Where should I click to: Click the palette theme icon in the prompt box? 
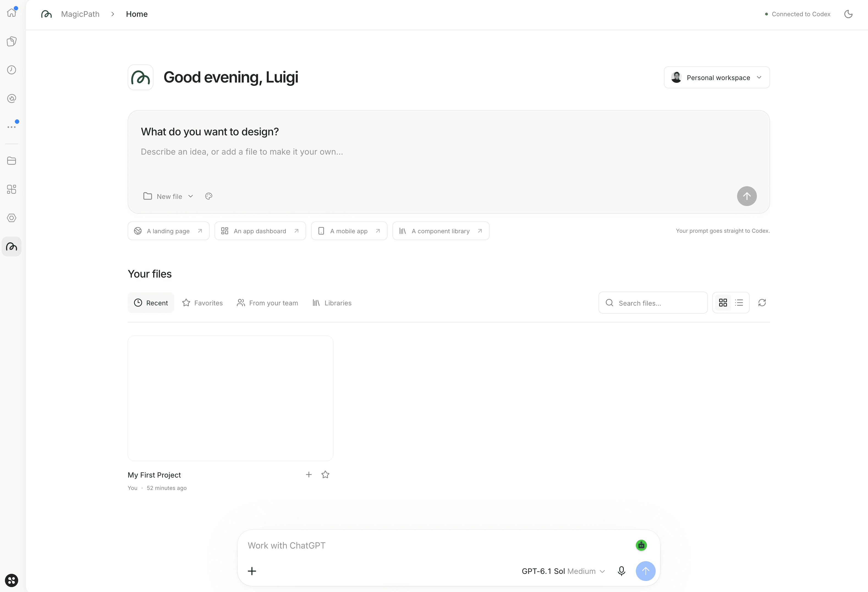click(209, 196)
